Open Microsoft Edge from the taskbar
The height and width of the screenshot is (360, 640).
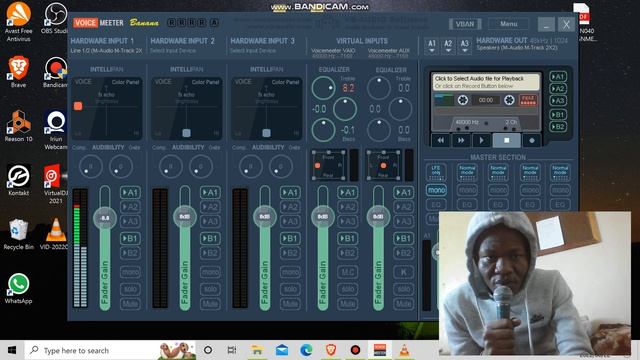306,350
